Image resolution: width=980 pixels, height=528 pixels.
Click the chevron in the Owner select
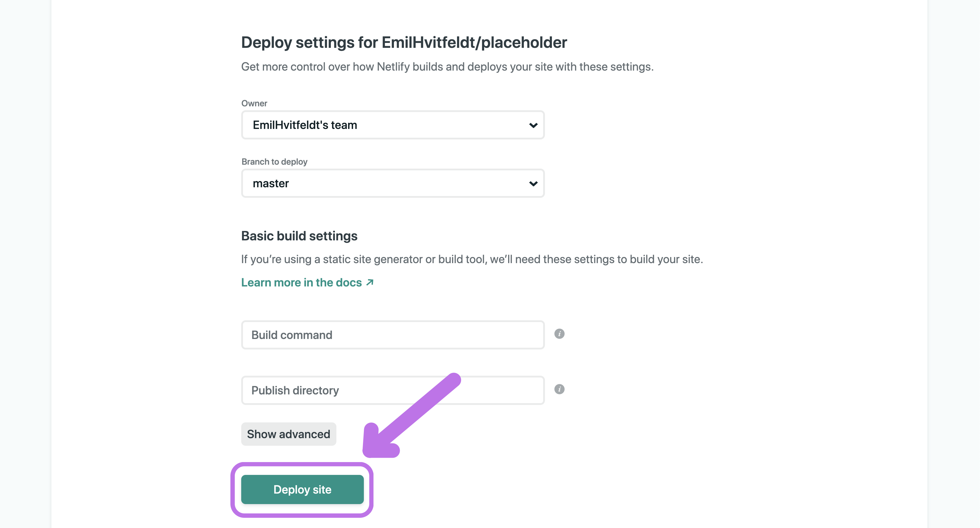[x=533, y=125]
